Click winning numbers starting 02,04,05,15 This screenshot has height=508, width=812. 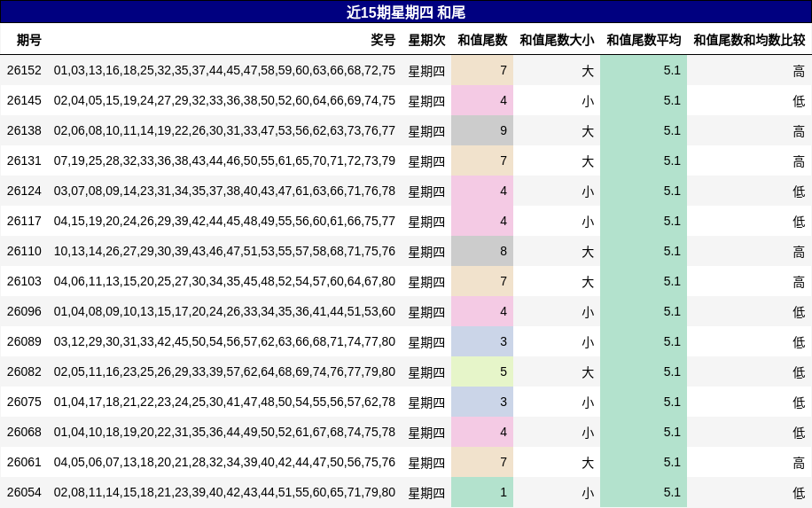224,100
